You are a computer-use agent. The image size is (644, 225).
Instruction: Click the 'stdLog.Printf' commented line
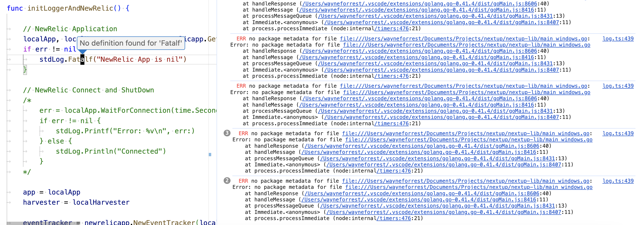tap(125, 131)
